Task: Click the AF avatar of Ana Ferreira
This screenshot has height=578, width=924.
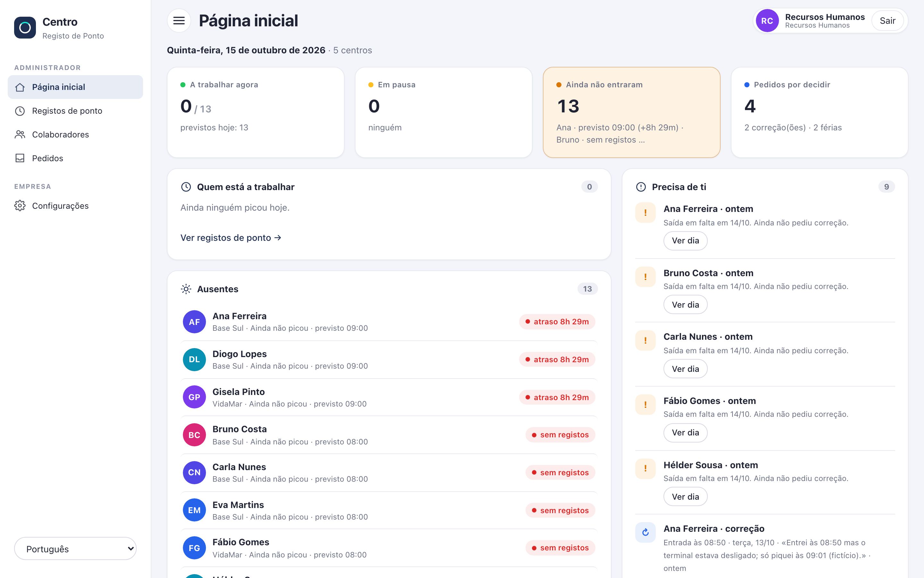Action: coord(194,322)
